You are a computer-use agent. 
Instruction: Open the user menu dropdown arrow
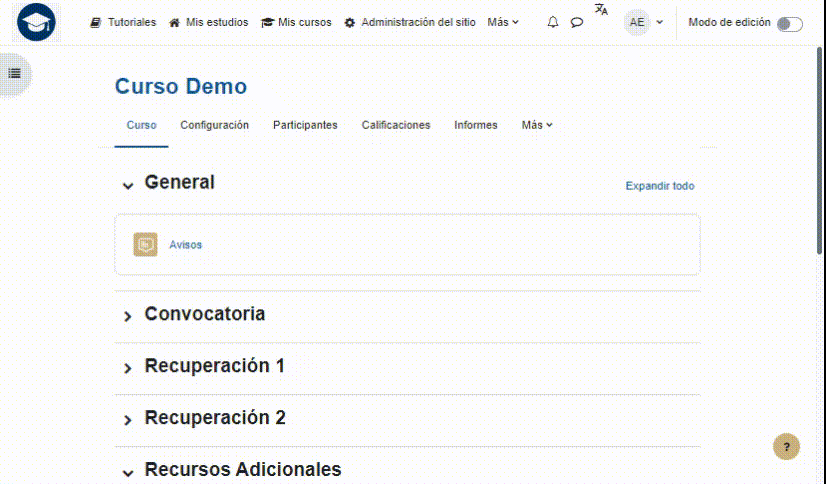tap(660, 22)
